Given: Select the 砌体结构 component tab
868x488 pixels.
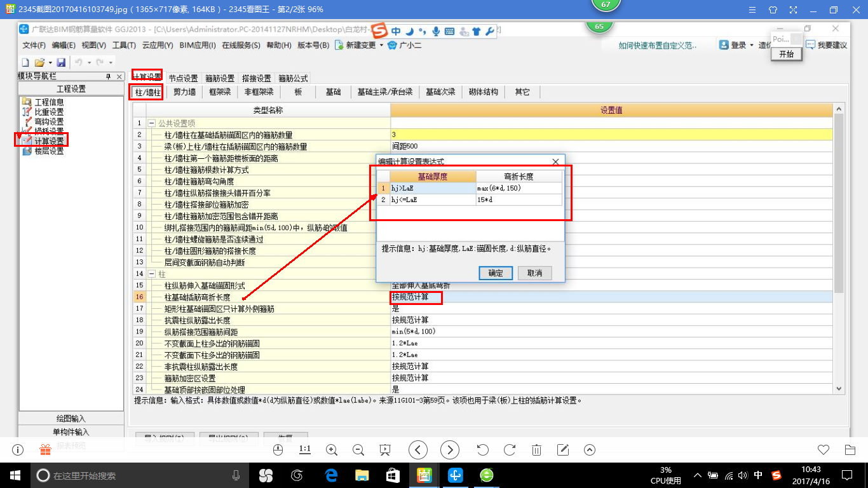Looking at the screenshot, I should pos(483,91).
